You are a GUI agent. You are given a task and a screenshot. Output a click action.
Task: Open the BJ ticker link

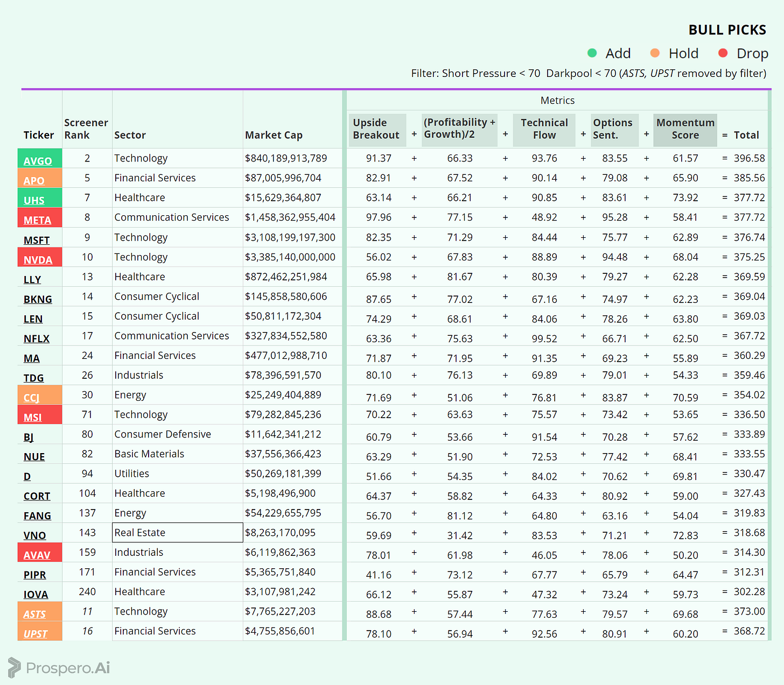[x=29, y=437]
